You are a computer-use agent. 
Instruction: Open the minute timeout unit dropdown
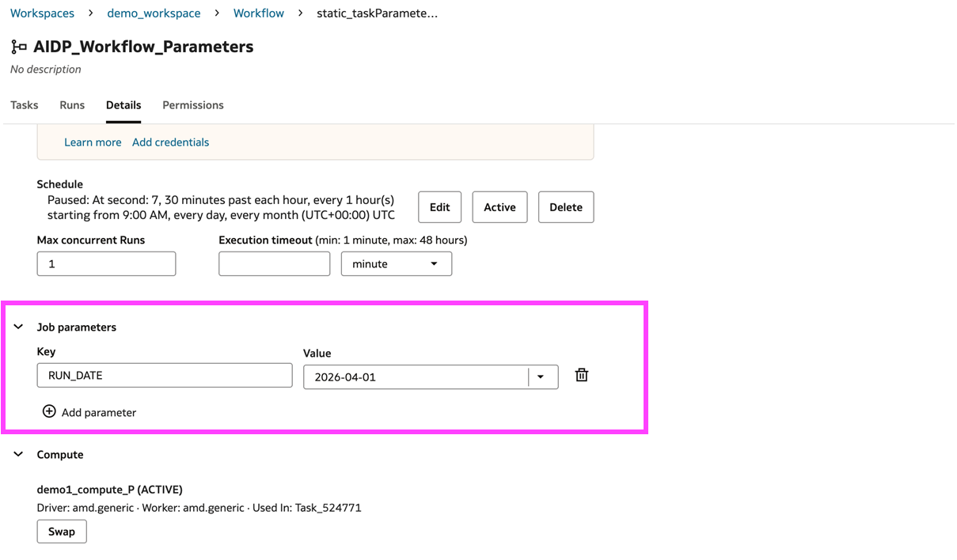[397, 263]
